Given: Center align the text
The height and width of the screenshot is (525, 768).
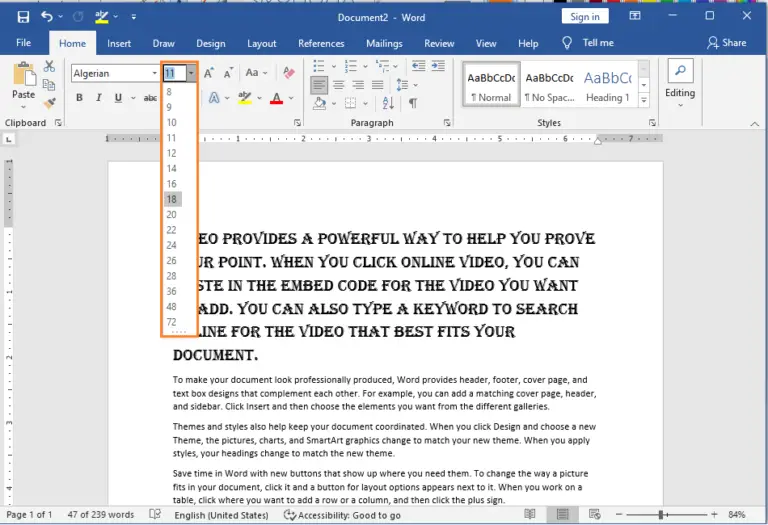Looking at the screenshot, I should pyautogui.click(x=338, y=85).
